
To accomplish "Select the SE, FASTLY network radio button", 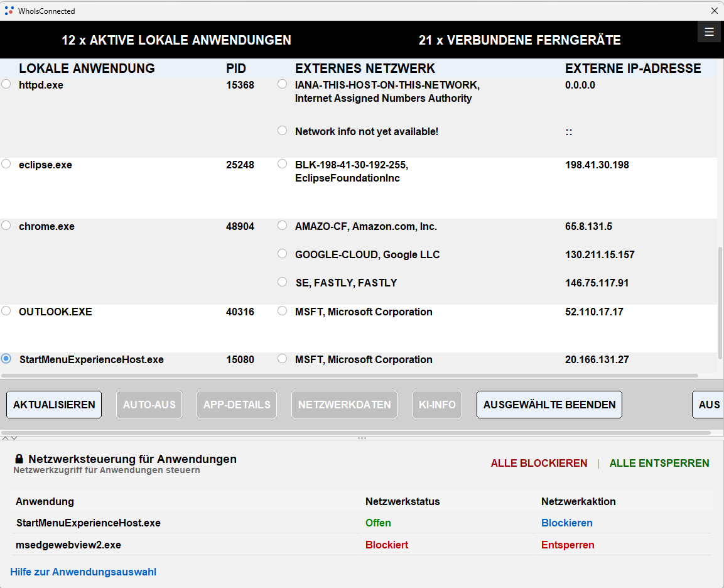I will click(282, 282).
